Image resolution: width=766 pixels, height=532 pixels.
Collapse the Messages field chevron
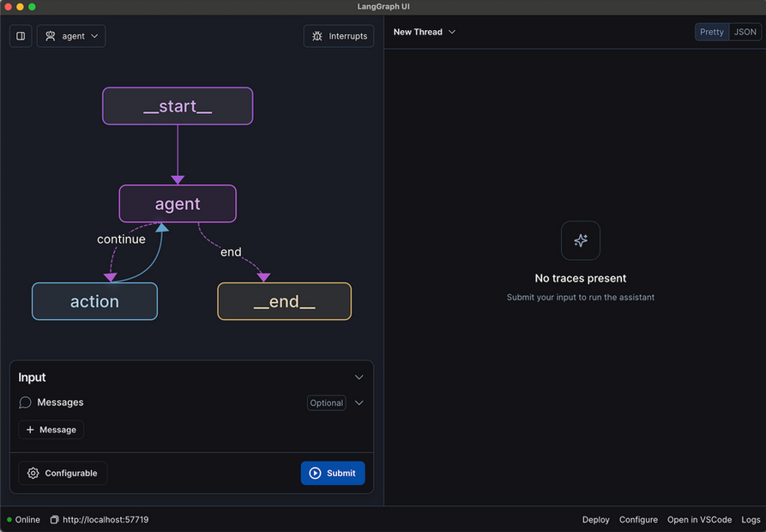tap(359, 403)
